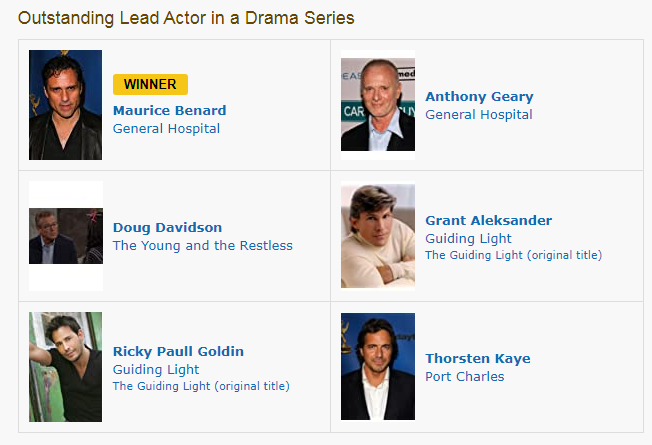
Task: Click Maurice Benard's photo thumbnail
Action: 65,105
